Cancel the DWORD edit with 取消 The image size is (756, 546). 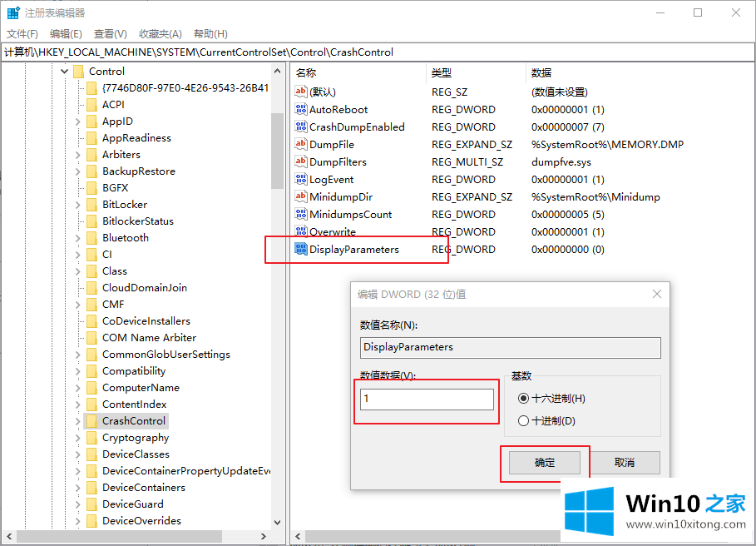[x=625, y=463]
